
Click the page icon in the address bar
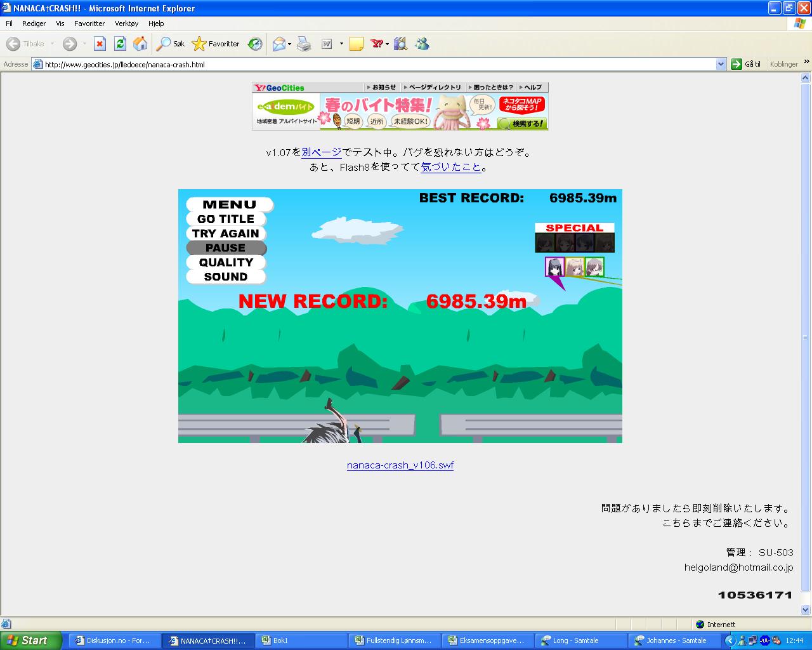[x=37, y=64]
